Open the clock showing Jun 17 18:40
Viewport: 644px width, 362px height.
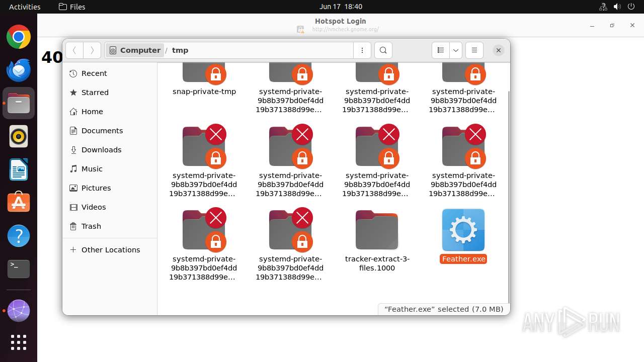(341, 7)
